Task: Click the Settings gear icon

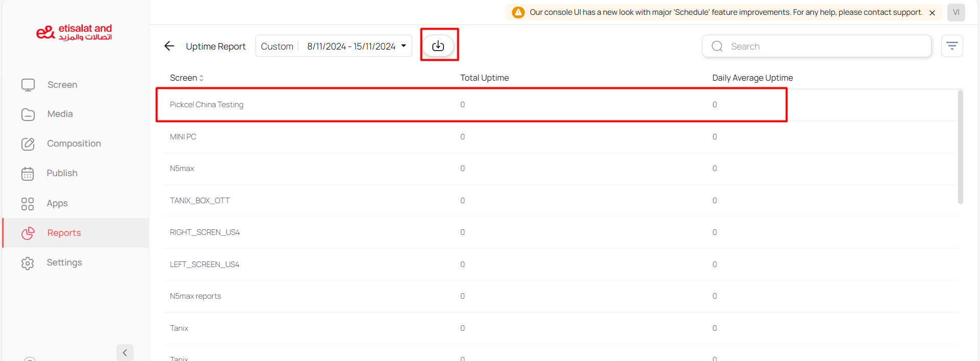Action: coord(28,263)
